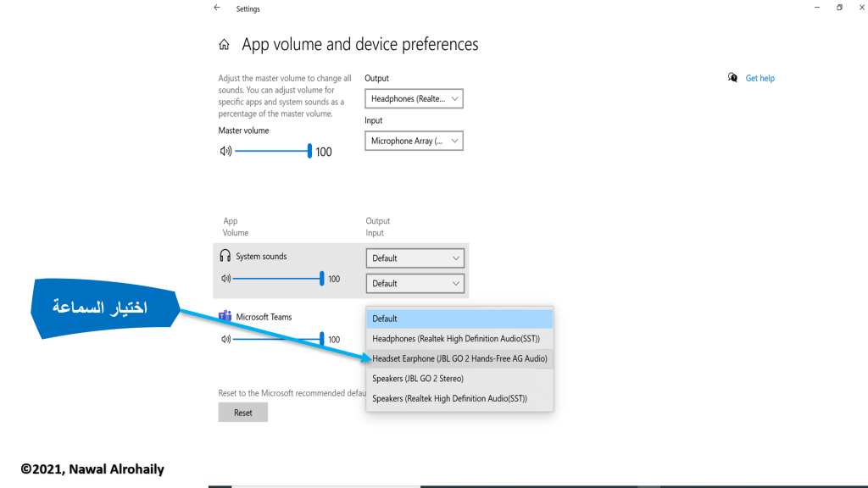Click the System sounds headphones icon
This screenshot has height=488, width=868.
[x=225, y=256]
